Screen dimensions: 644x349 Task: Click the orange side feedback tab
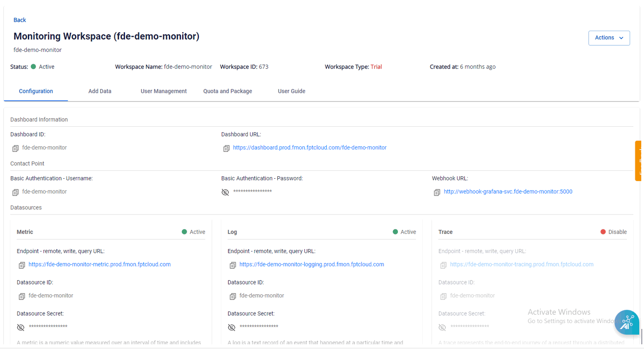[x=638, y=161]
